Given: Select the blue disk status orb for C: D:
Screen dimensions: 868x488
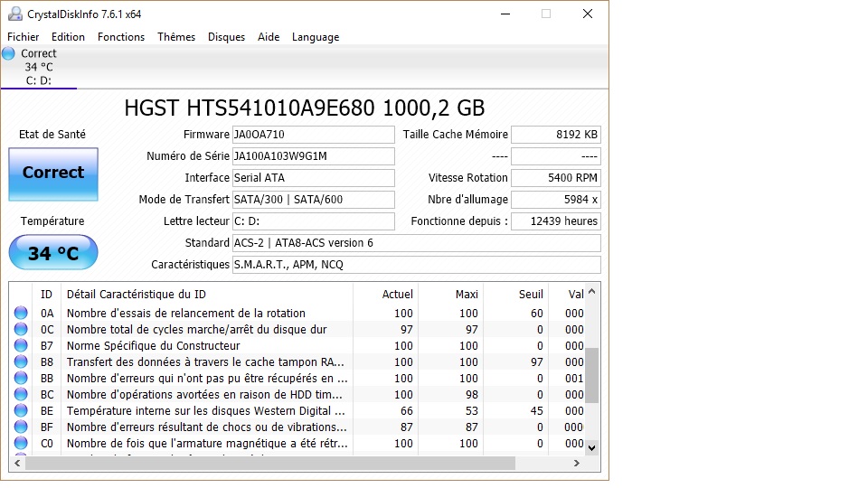Looking at the screenshot, I should click(8, 53).
